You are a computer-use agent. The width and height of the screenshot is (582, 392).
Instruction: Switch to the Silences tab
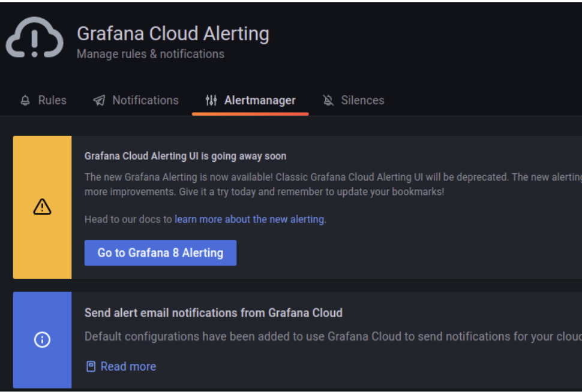click(362, 100)
